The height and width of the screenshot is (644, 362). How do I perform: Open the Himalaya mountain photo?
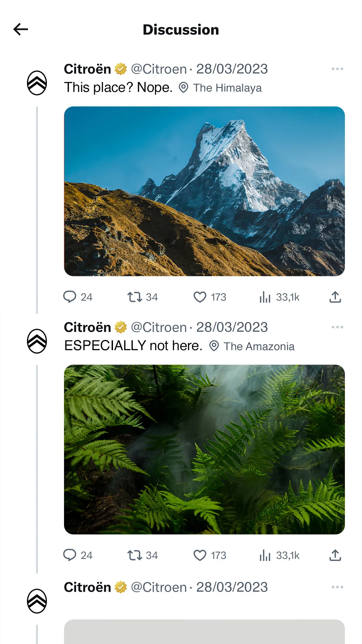[204, 191]
